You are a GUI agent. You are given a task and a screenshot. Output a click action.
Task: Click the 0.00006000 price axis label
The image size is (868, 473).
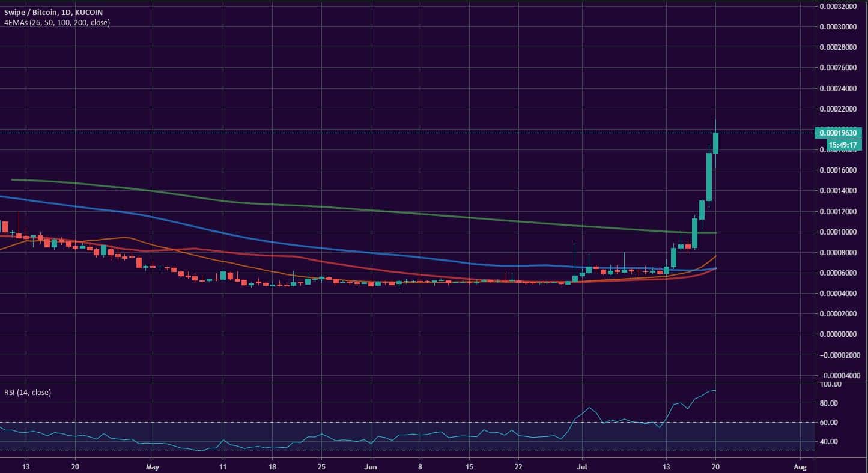[839, 273]
